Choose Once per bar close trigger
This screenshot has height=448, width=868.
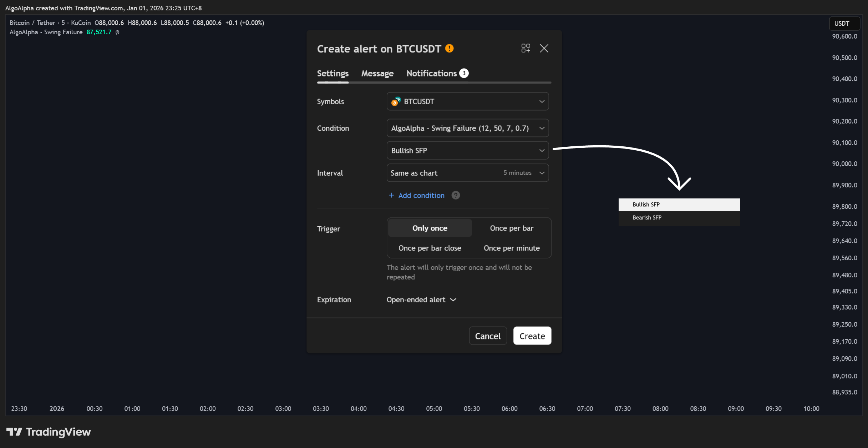pyautogui.click(x=430, y=248)
